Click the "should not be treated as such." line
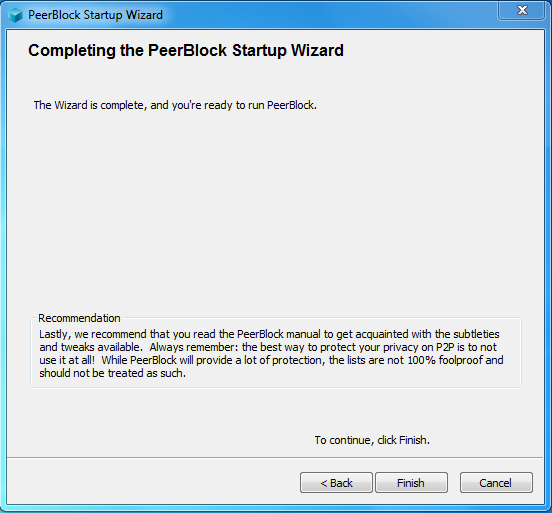This screenshot has height=513, width=552. tap(112, 373)
